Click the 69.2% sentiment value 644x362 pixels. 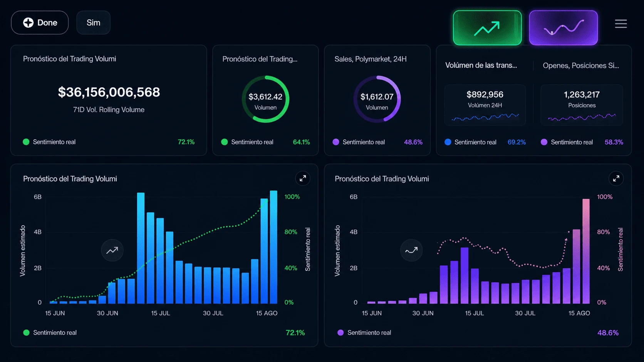pyautogui.click(x=517, y=142)
